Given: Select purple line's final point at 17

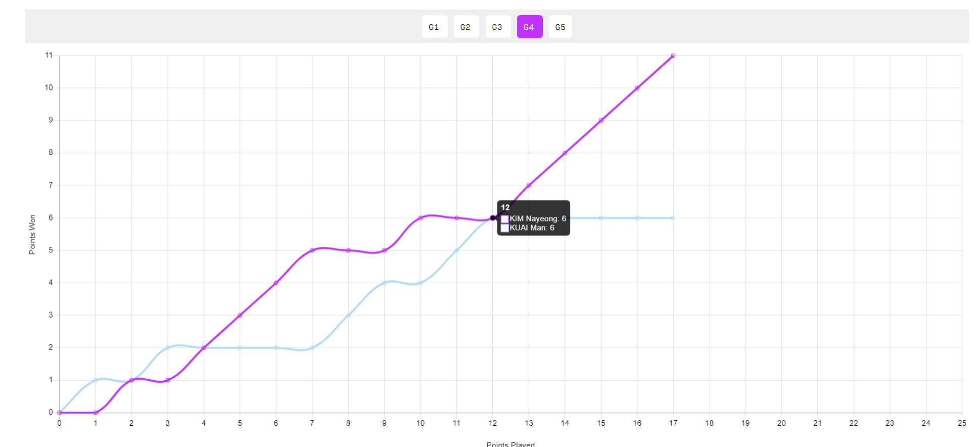Looking at the screenshot, I should [673, 56].
